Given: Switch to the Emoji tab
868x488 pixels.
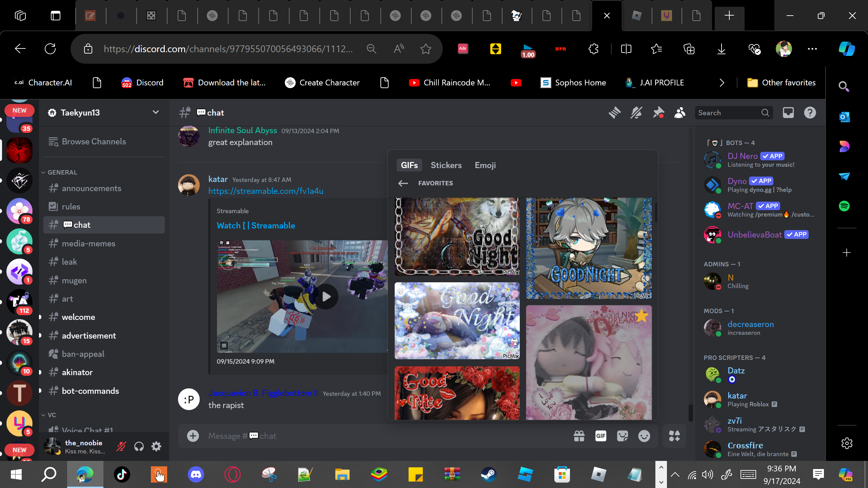Looking at the screenshot, I should click(485, 165).
